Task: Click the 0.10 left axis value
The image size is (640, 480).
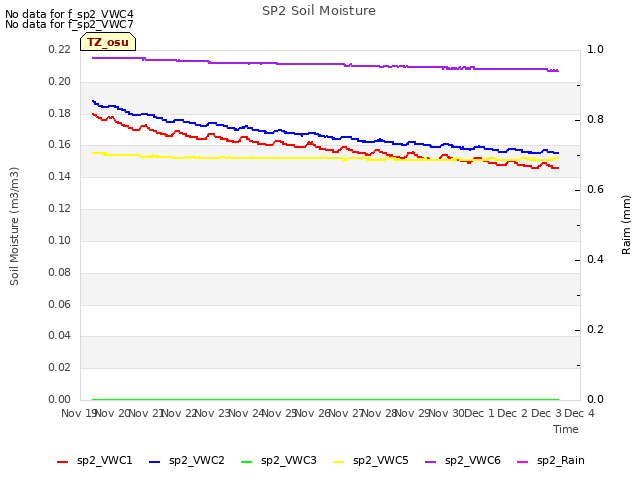Action: pyautogui.click(x=60, y=240)
